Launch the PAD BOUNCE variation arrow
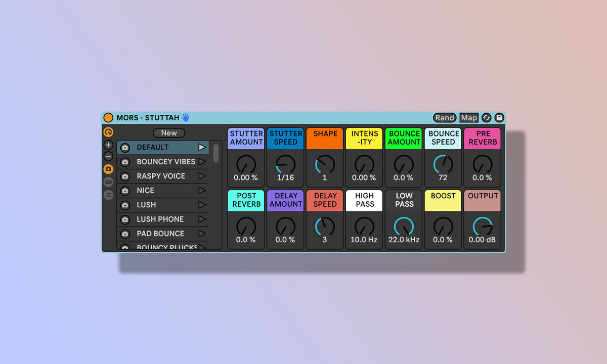This screenshot has width=607, height=364. pyautogui.click(x=202, y=234)
